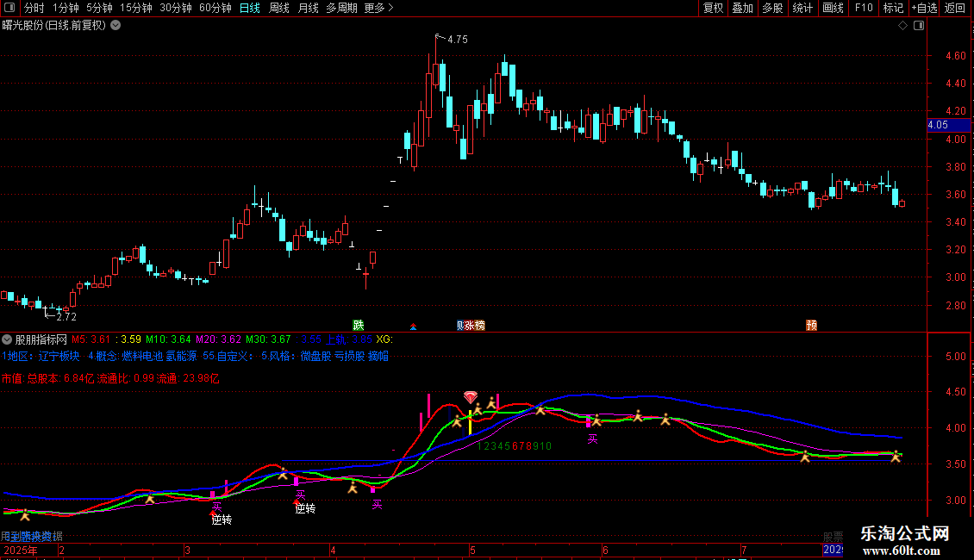
Task: Expand the 更多 periods menu
Action: pyautogui.click(x=378, y=8)
